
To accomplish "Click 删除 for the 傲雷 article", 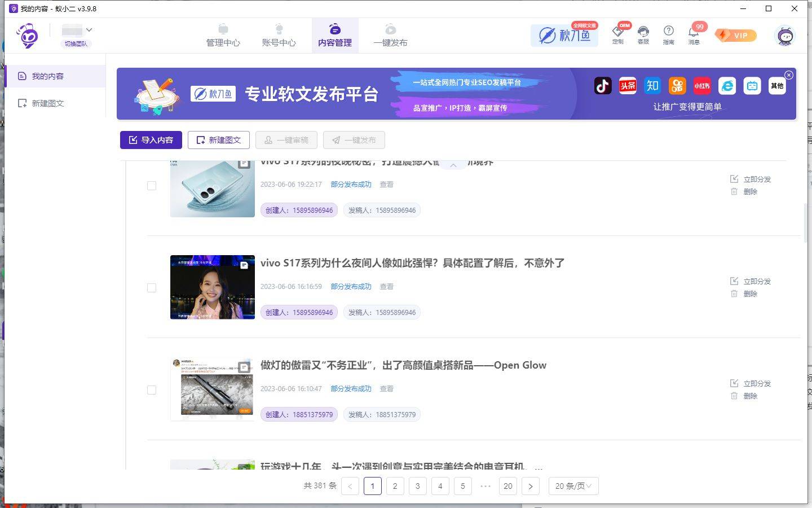I will 744,396.
